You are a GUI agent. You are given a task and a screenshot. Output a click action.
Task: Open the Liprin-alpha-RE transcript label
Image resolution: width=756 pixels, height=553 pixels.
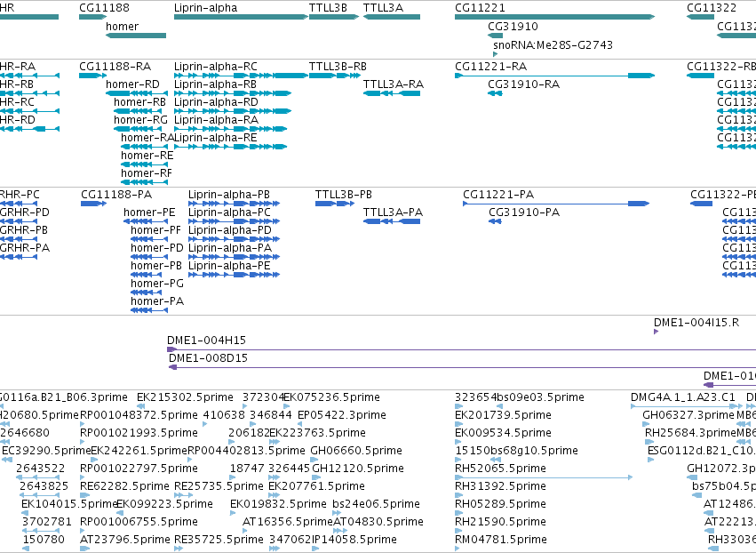pyautogui.click(x=216, y=138)
